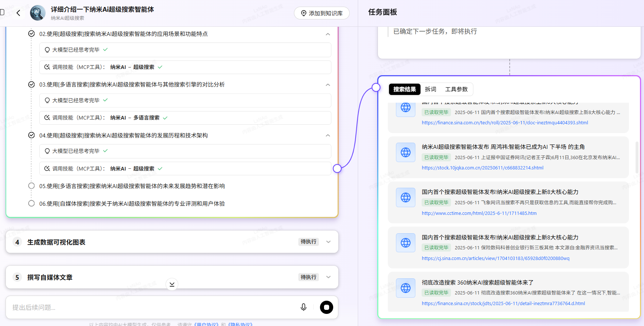Open the www.cctime.com article link
Viewport: 644px width, 326px height.
[x=479, y=213]
